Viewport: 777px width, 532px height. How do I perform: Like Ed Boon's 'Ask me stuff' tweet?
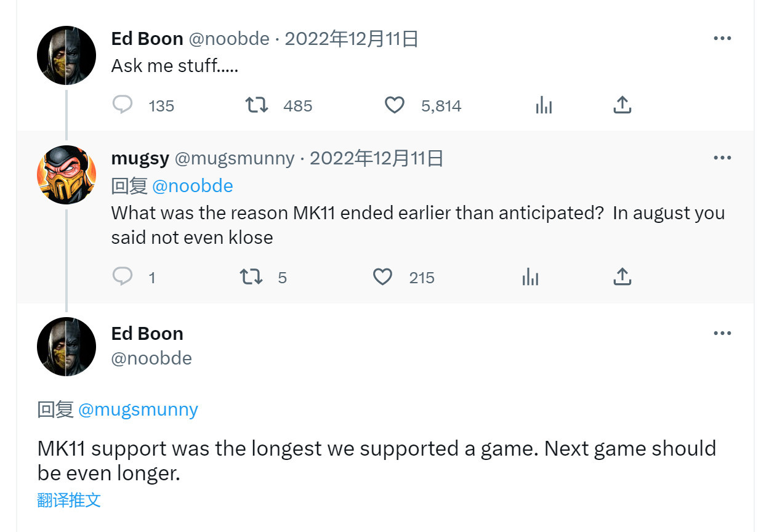(x=395, y=105)
